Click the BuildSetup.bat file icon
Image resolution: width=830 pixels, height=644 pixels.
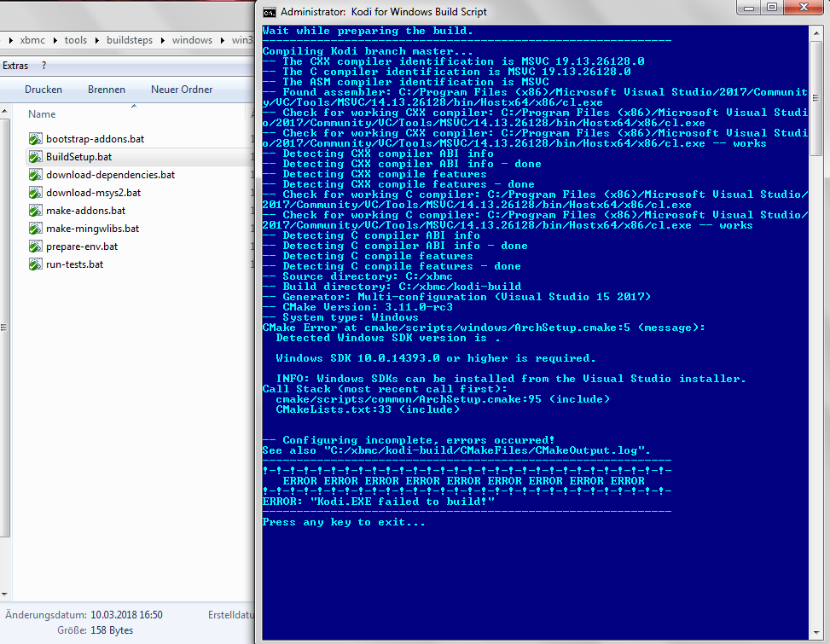pyautogui.click(x=36, y=157)
